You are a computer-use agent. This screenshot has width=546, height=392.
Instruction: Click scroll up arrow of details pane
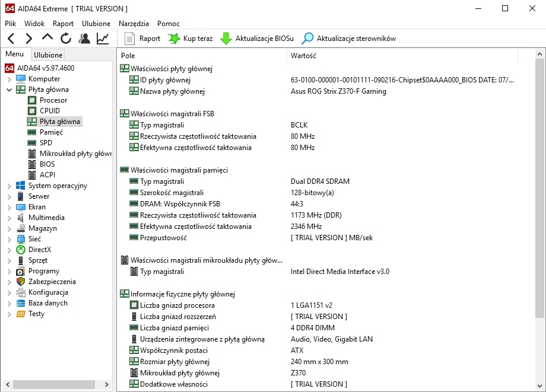point(539,54)
